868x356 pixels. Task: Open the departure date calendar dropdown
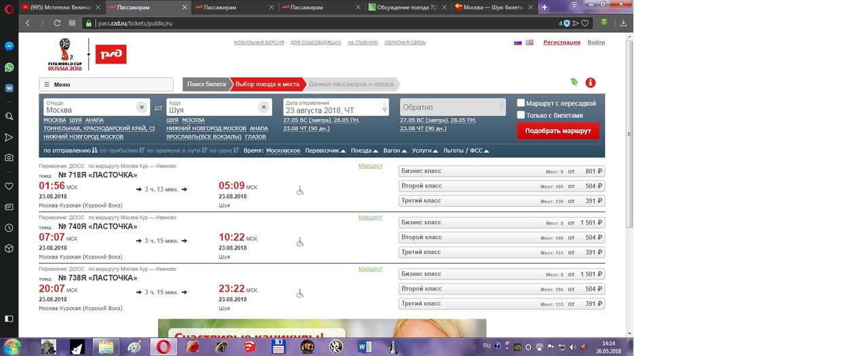pos(385,108)
